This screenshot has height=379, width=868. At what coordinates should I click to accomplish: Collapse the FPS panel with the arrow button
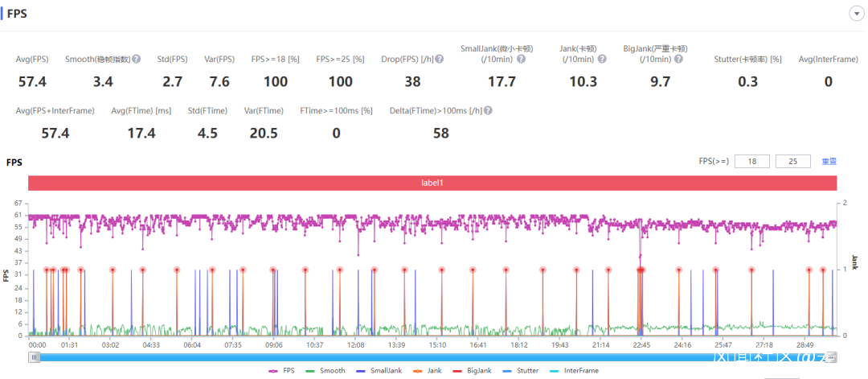click(857, 14)
